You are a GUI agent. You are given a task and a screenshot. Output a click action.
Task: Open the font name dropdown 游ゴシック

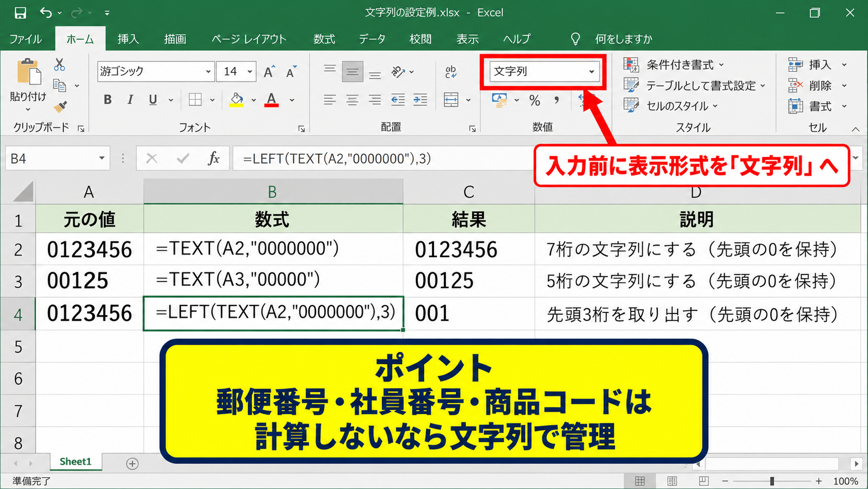208,72
